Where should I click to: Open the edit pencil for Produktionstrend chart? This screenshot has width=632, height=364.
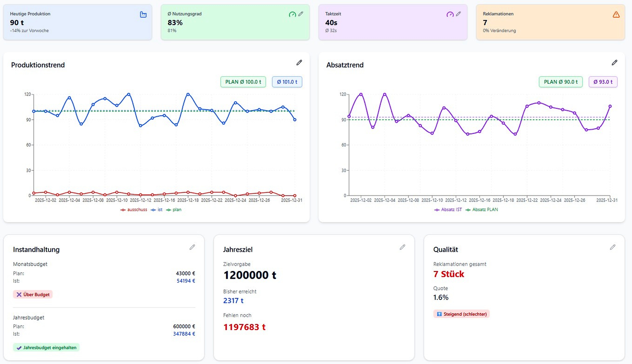(299, 63)
